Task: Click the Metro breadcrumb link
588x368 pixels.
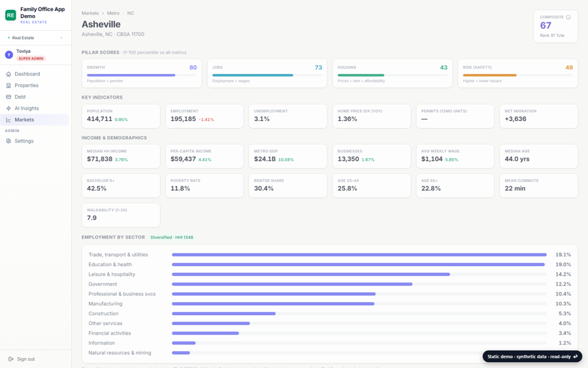Action: 113,13
